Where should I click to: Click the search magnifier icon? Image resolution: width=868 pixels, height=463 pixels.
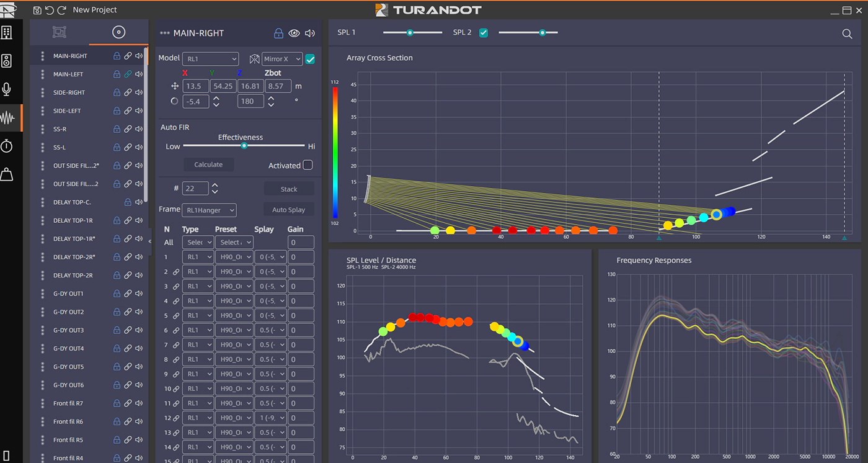[847, 34]
